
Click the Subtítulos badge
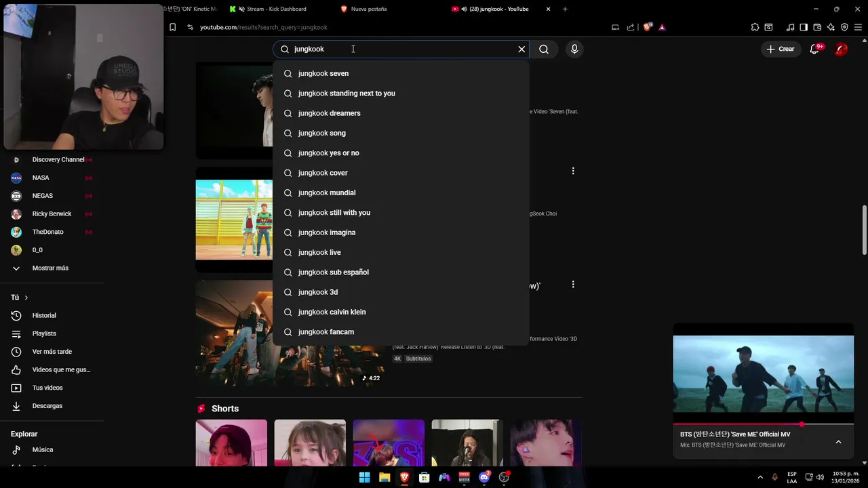click(x=418, y=359)
